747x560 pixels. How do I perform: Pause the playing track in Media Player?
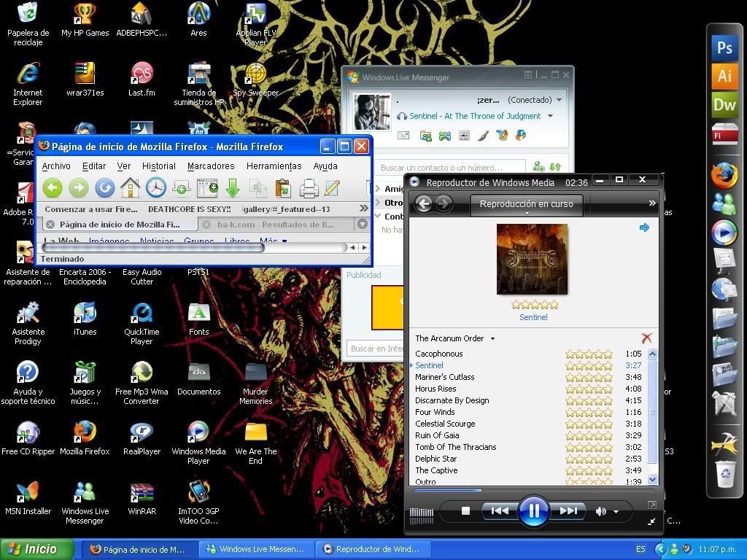(533, 511)
